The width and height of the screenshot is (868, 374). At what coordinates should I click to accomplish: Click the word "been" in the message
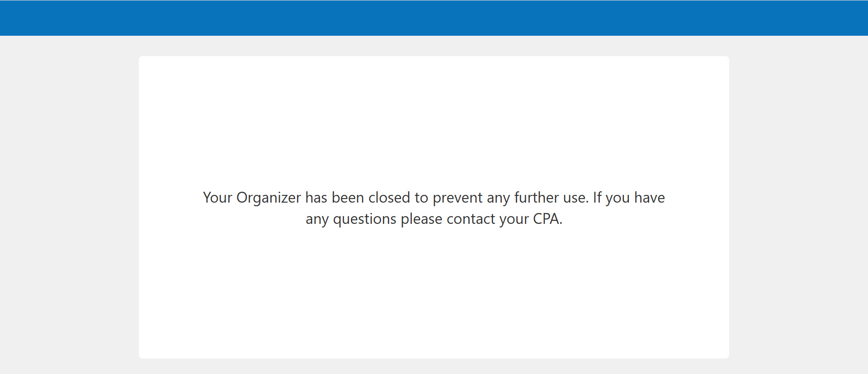[348, 198]
